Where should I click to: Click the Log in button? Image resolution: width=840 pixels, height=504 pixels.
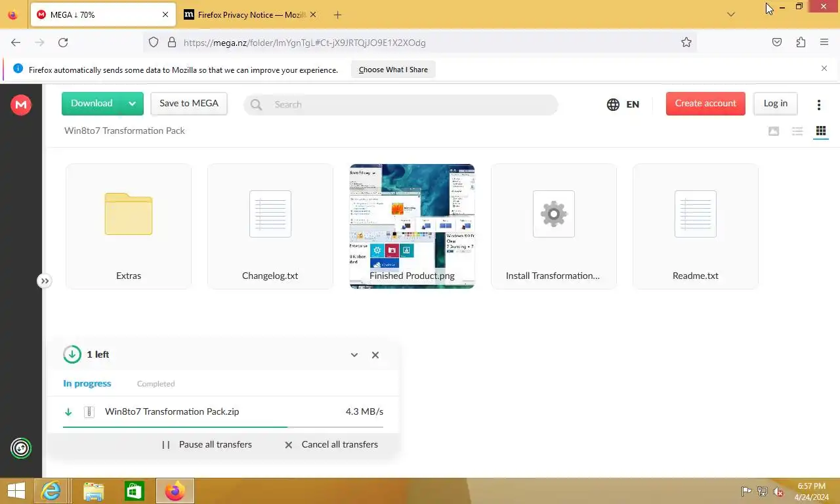(x=775, y=104)
